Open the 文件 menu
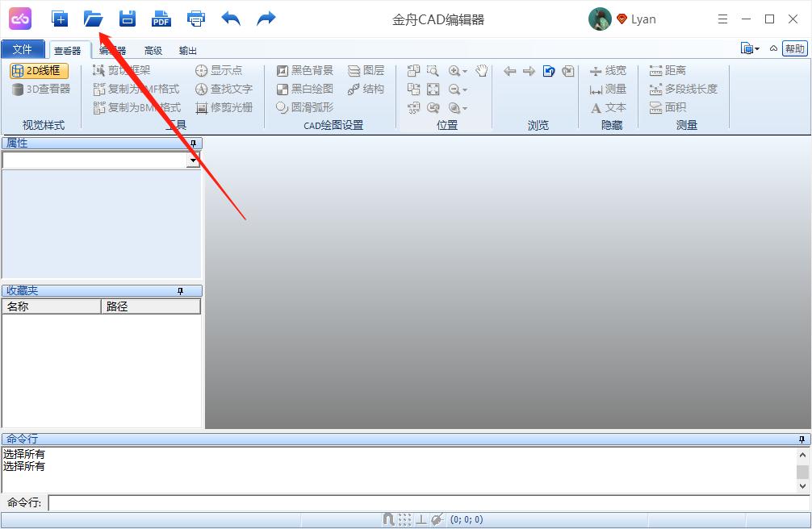Screen dimensions: 812x529 [x=23, y=49]
